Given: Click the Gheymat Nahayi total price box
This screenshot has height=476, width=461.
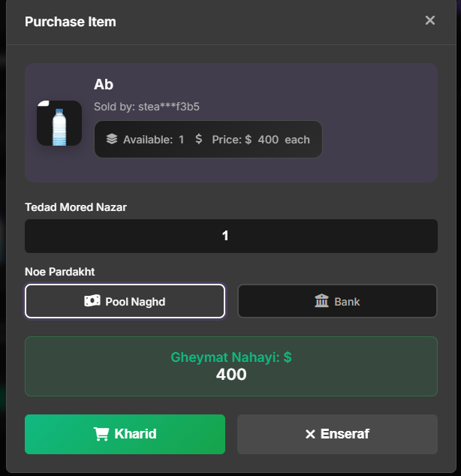Looking at the screenshot, I should 230,366.
